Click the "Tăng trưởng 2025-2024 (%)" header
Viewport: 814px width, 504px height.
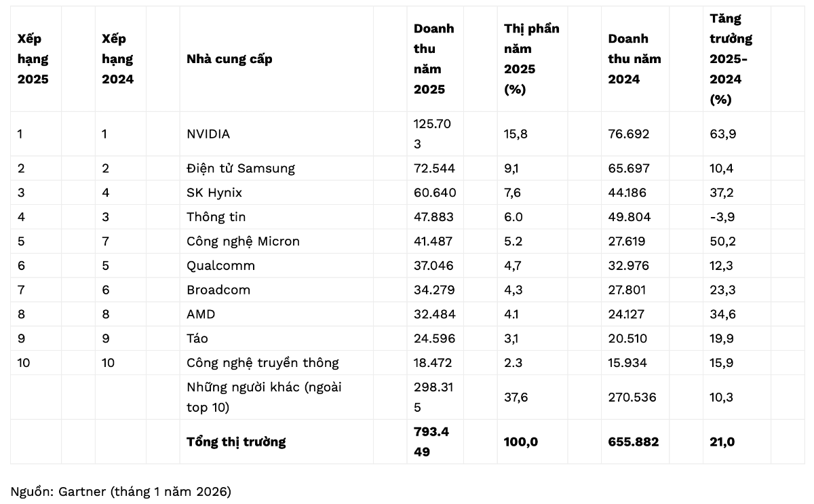point(731,59)
